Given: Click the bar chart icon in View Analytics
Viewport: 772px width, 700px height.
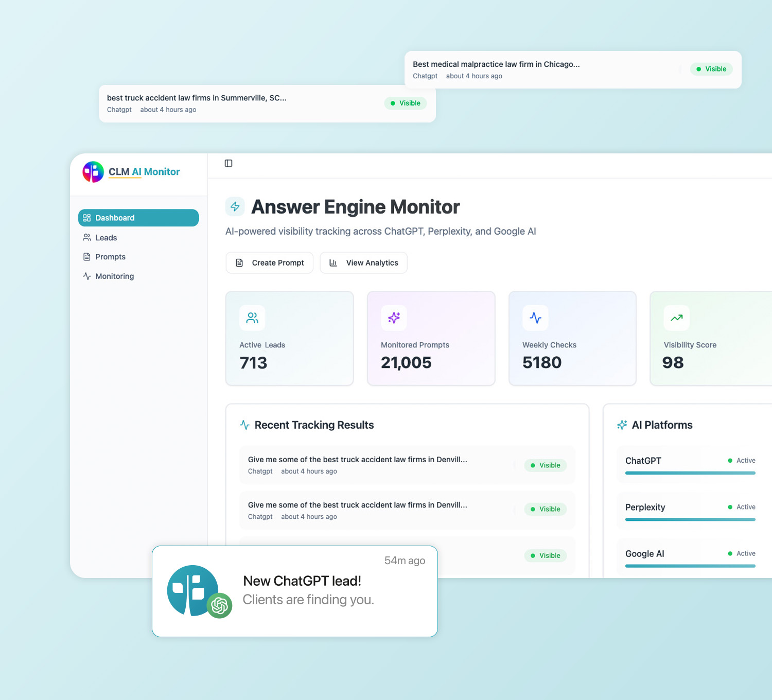Looking at the screenshot, I should (x=334, y=263).
